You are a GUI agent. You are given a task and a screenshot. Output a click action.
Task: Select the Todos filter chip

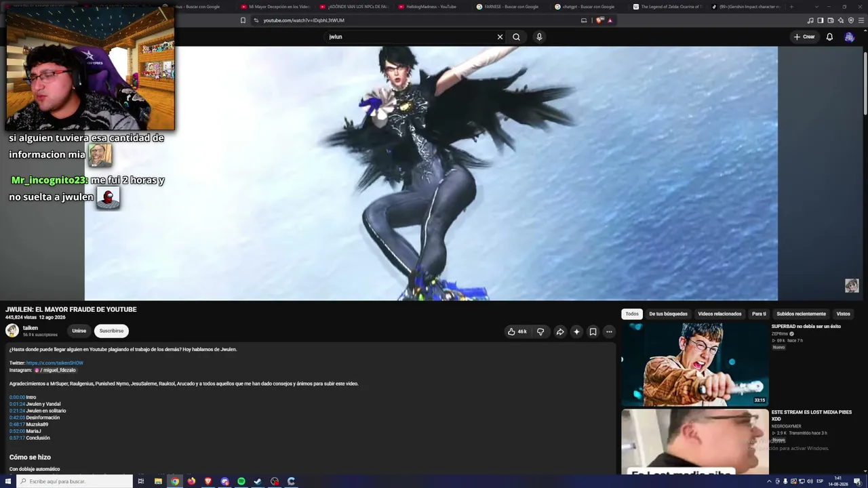click(x=632, y=314)
